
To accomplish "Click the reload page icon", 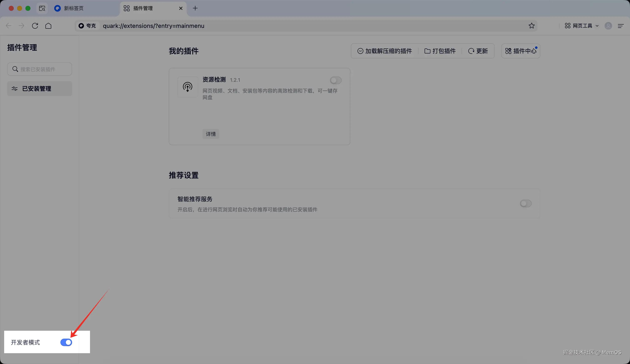I will click(x=35, y=26).
